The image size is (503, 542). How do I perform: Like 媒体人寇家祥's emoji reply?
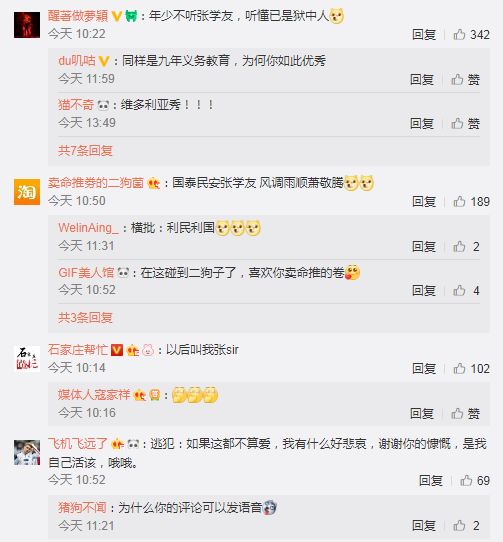coord(465,413)
